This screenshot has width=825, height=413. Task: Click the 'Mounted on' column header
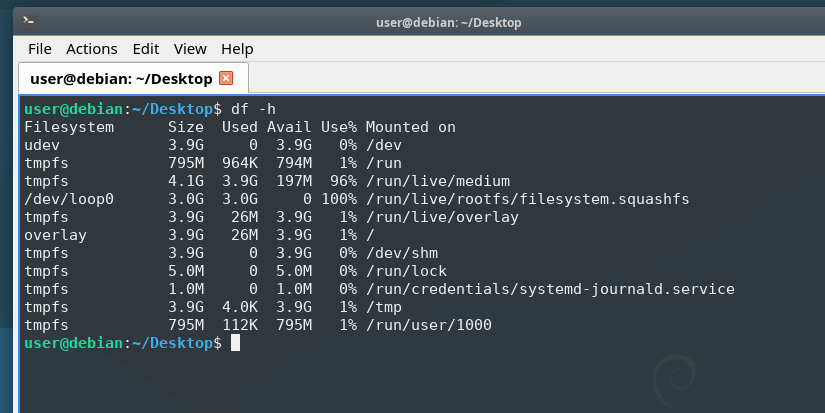coord(410,127)
